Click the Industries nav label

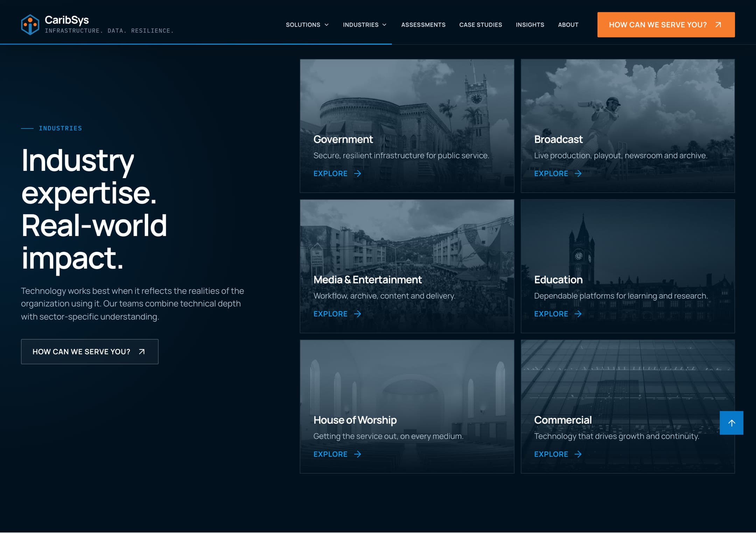coord(360,25)
